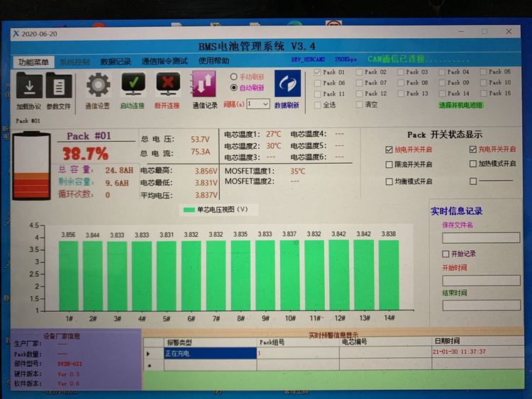Maximize the BMS window

coord(484,31)
